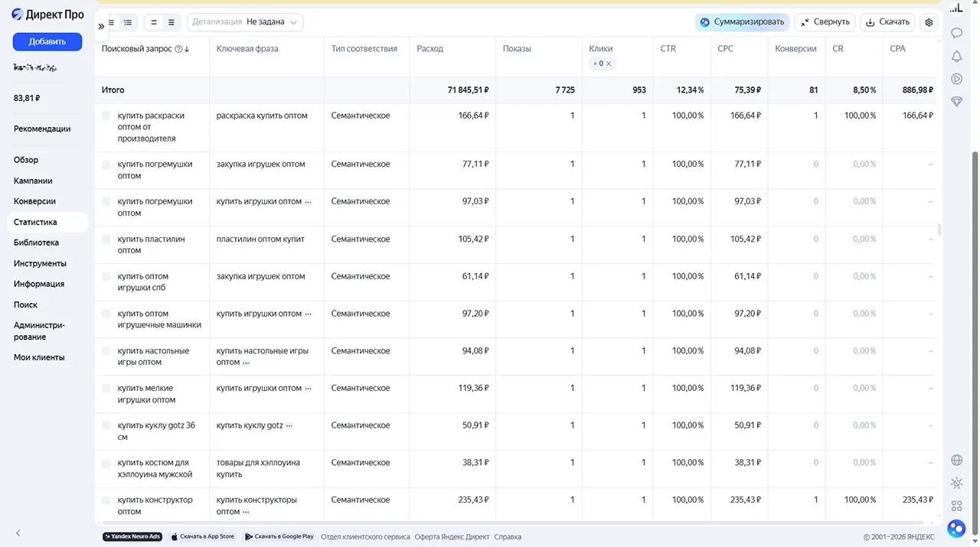
Task: Remove the '> 0' filter under Клики
Action: click(609, 63)
